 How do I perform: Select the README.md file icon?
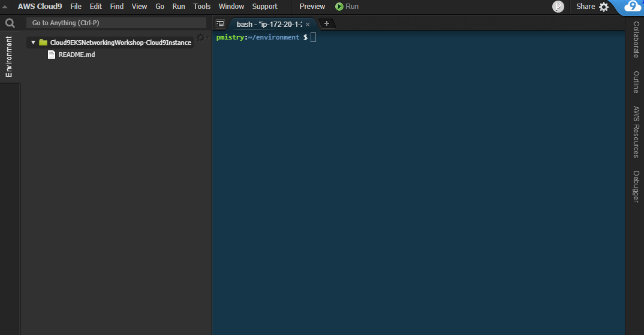pyautogui.click(x=52, y=55)
